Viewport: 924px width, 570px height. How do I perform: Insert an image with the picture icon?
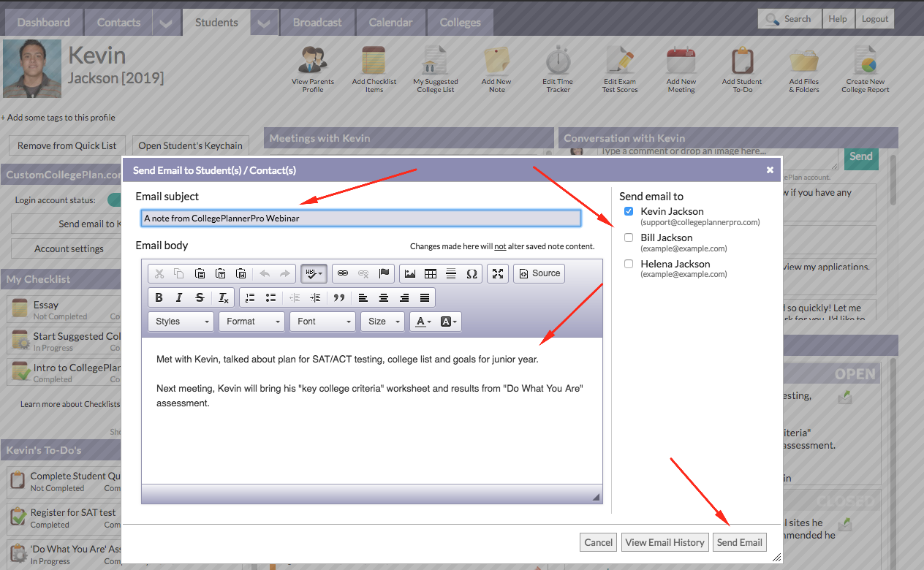point(410,273)
